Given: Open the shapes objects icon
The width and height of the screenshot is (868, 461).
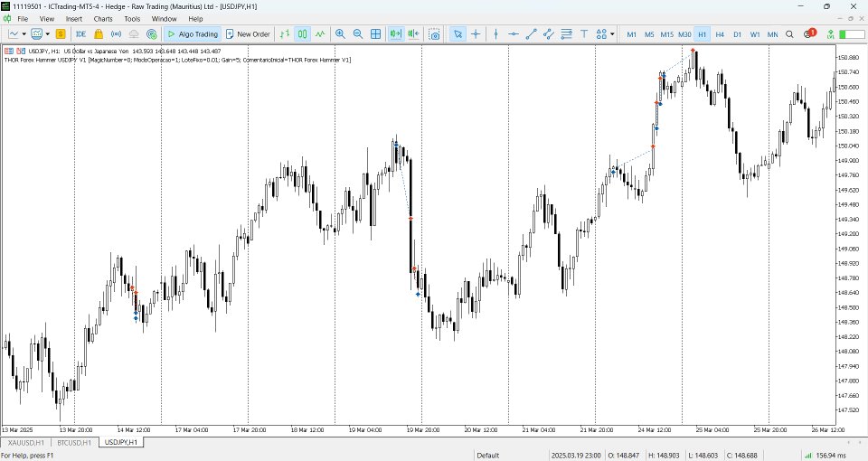Looking at the screenshot, I should click(x=601, y=33).
